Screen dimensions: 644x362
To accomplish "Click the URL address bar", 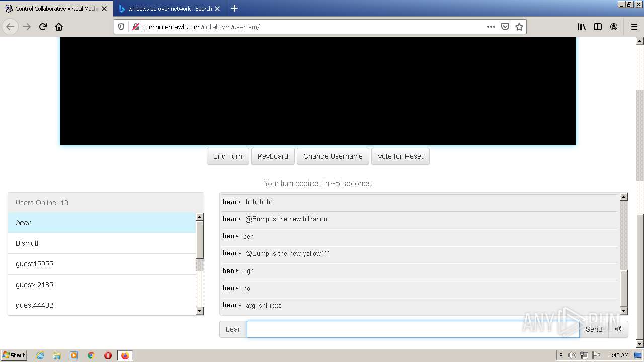I will (x=312, y=27).
